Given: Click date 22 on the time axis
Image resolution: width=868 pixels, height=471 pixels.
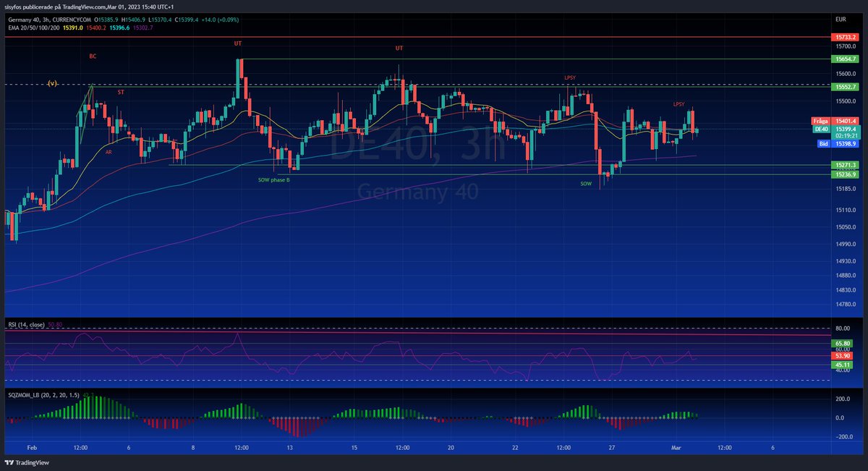Looking at the screenshot, I should (x=515, y=448).
